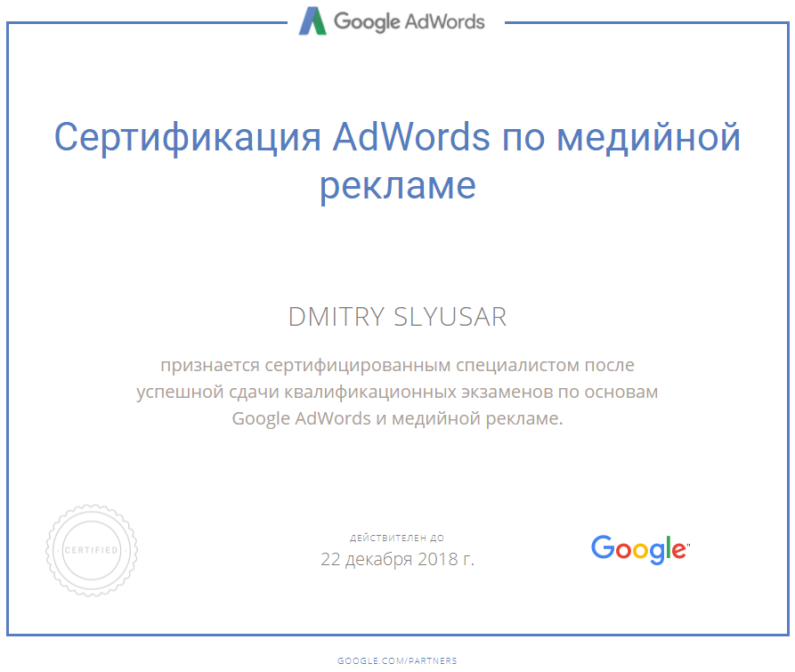Click the word "CERTIFIED" inside the seal
This screenshot has width=795, height=672.
point(92,550)
